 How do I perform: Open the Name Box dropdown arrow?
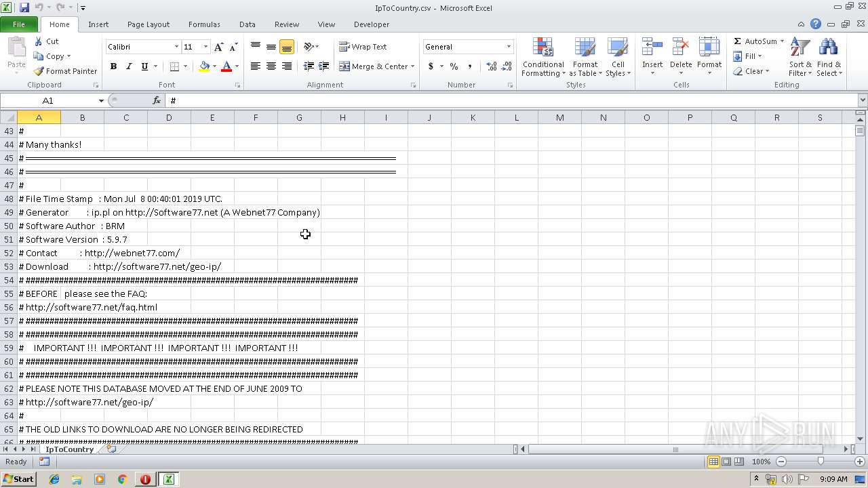(101, 100)
